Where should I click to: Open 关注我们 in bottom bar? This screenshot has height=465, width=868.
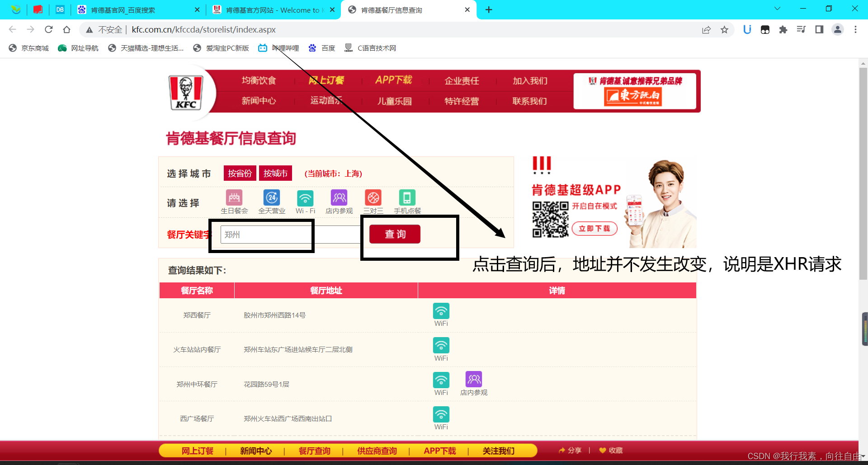pos(499,451)
